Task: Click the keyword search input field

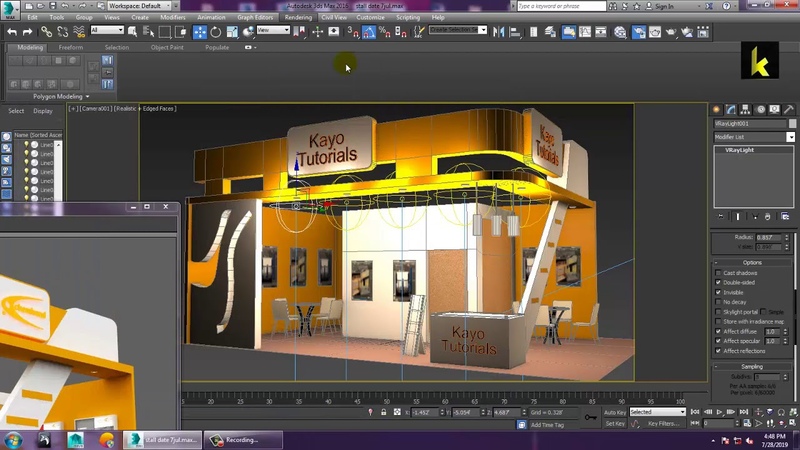Action: [x=561, y=6]
